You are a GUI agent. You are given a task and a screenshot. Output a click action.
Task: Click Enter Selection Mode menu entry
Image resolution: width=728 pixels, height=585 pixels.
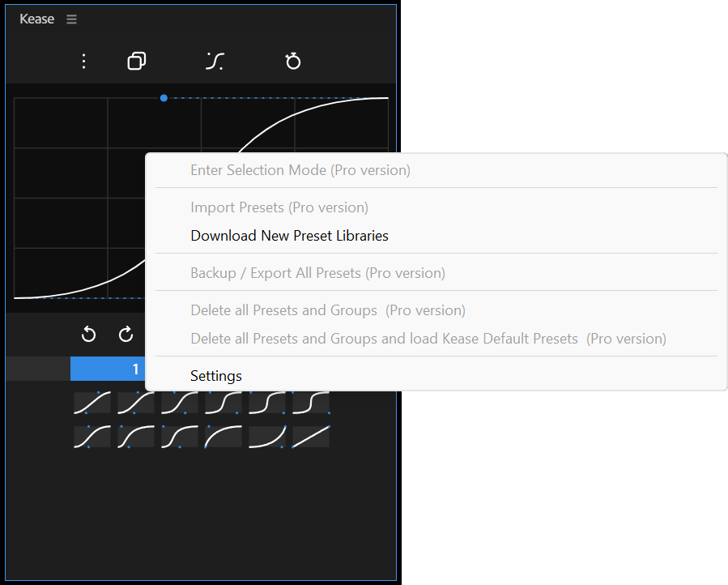click(300, 170)
